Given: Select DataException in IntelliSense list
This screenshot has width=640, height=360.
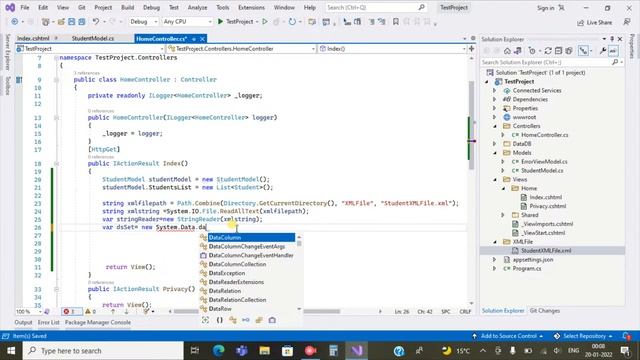Looking at the screenshot, I should click(227, 273).
